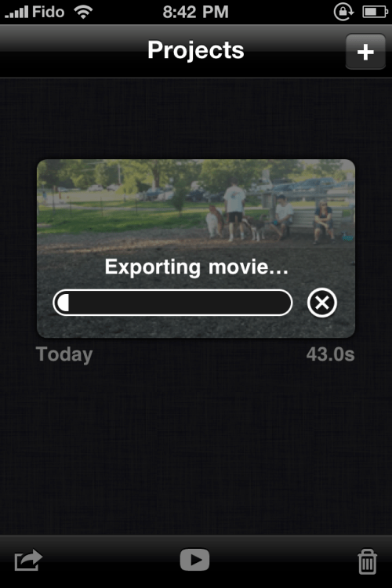The height and width of the screenshot is (588, 392).
Task: Cancel the movie export with X button
Action: click(x=322, y=303)
